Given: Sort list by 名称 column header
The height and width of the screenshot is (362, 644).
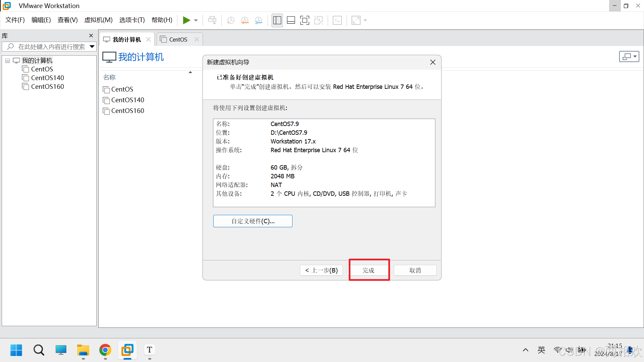Looking at the screenshot, I should pos(109,77).
